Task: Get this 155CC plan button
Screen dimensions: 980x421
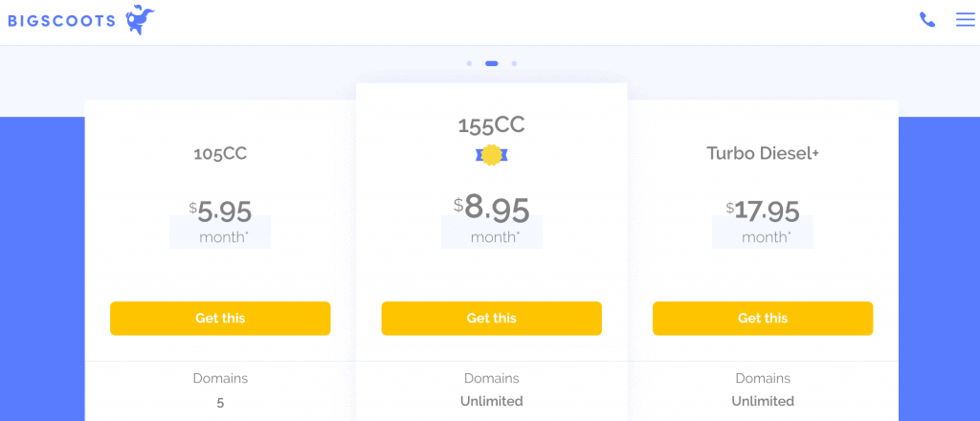Action: (492, 319)
